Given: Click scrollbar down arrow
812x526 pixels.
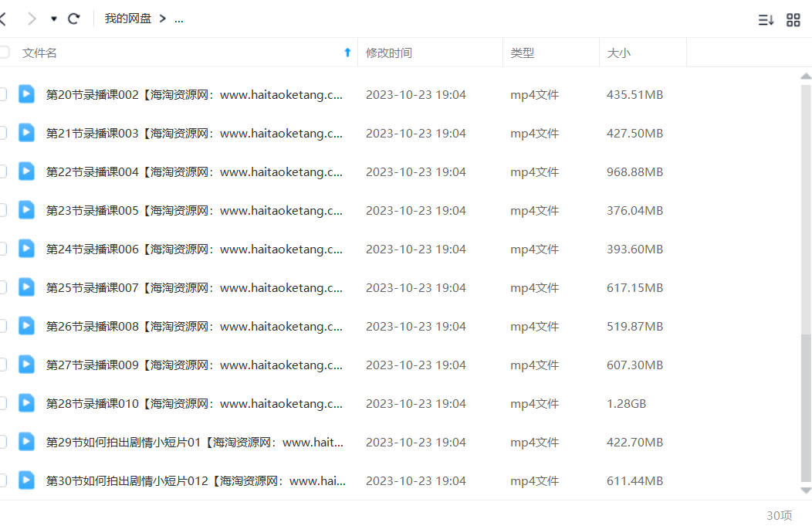Looking at the screenshot, I should (x=806, y=490).
